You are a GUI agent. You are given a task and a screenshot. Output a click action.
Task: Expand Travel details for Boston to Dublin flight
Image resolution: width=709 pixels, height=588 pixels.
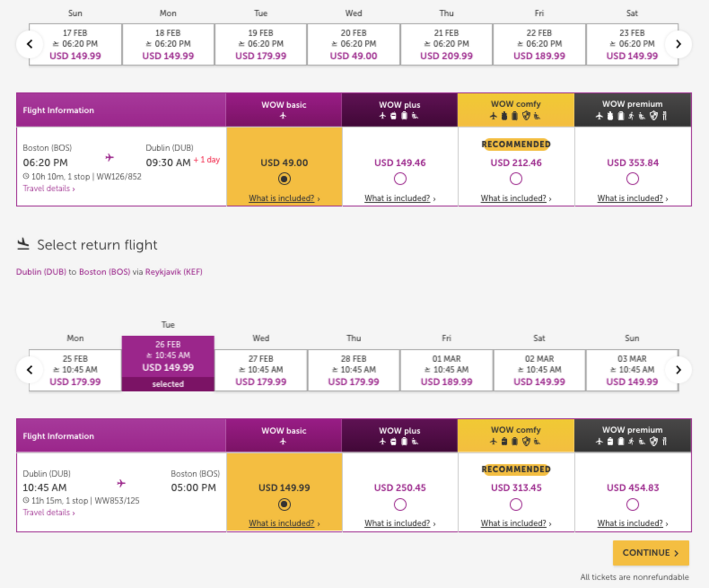coord(49,189)
